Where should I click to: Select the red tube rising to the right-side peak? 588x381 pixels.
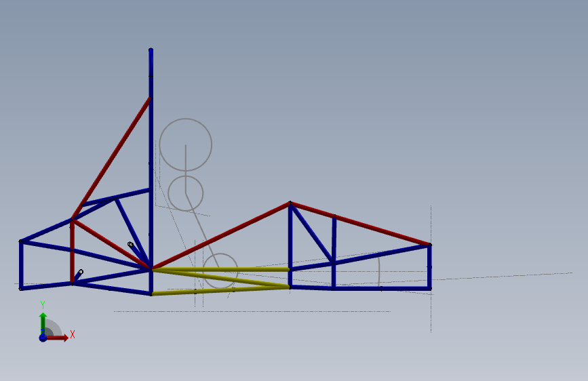[x=220, y=235]
